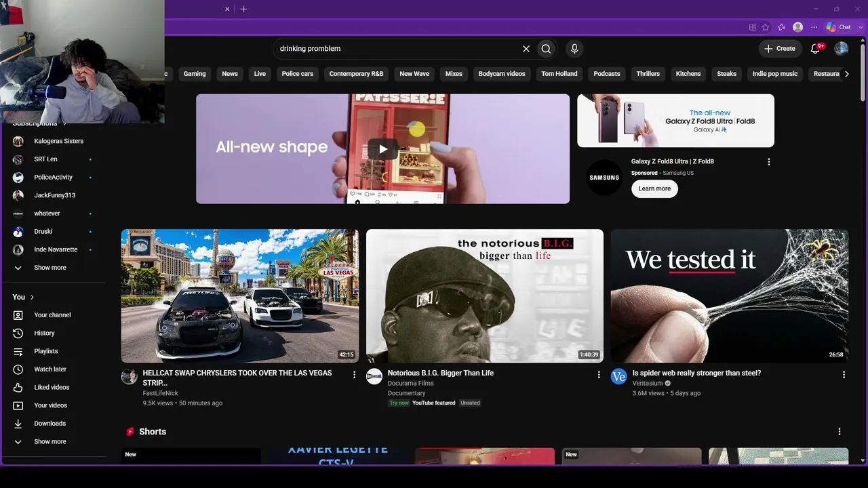Select the Police cars category chip
The image size is (868, 488).
tap(298, 74)
